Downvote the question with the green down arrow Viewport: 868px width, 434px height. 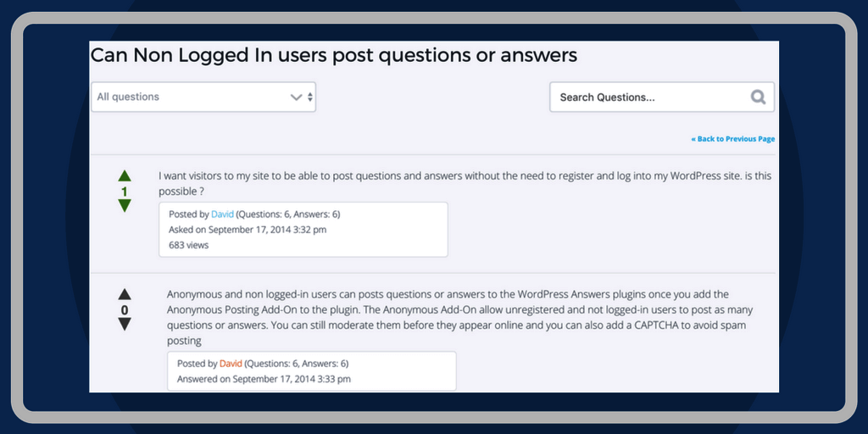(x=125, y=206)
